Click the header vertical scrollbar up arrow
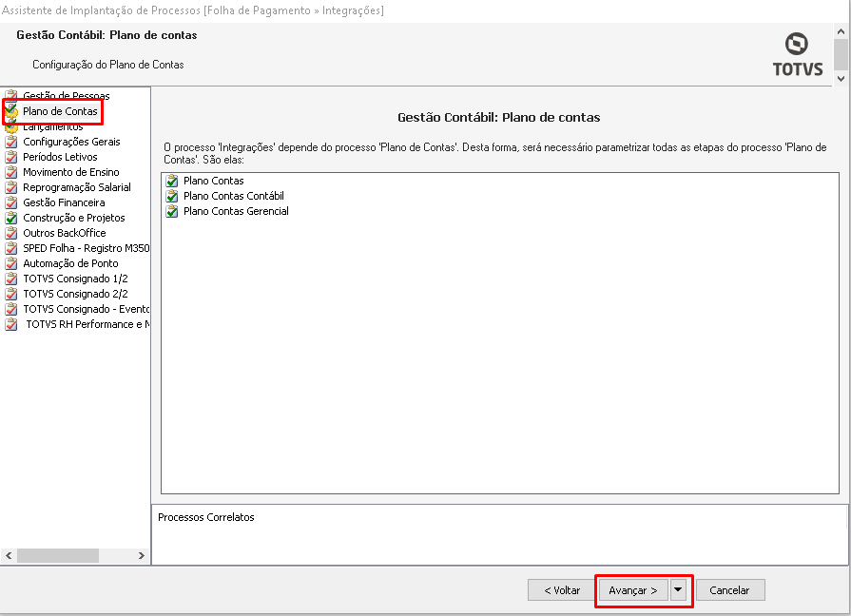This screenshot has height=616, width=851. tap(841, 32)
